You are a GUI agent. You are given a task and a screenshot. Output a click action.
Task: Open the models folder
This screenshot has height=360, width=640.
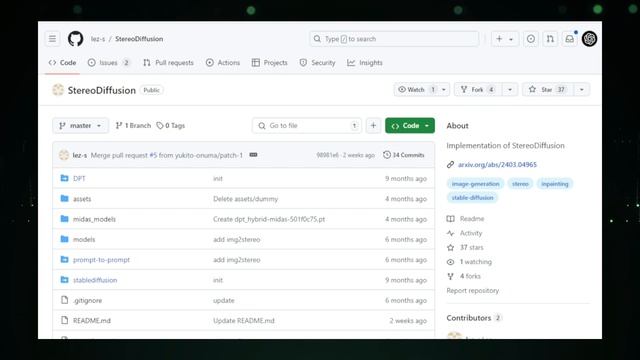84,240
